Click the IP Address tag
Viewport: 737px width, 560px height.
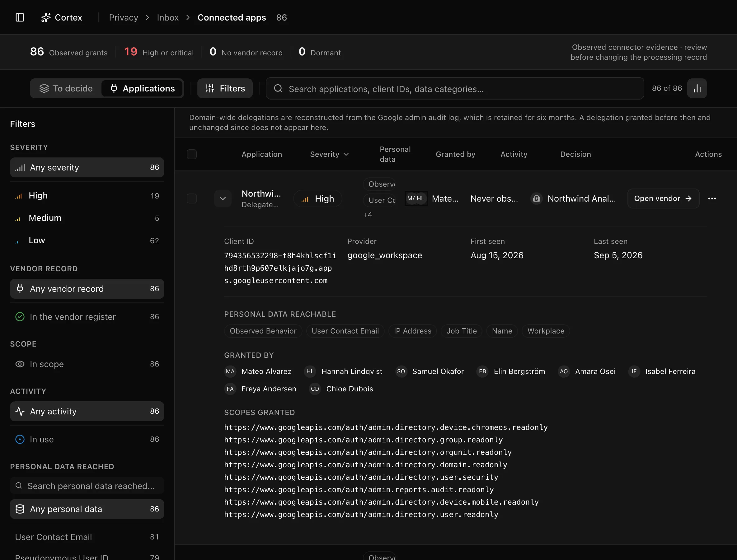pos(412,331)
